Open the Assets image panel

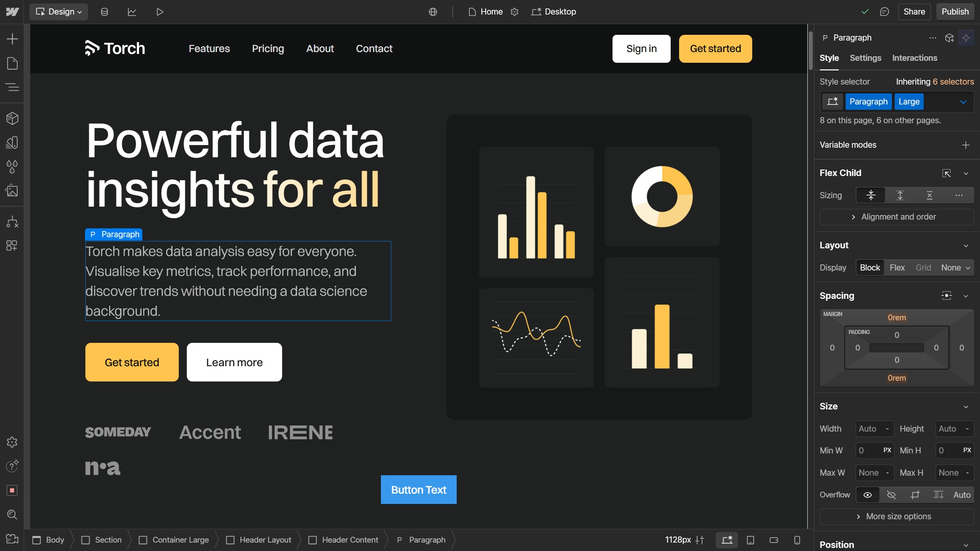[x=12, y=191]
